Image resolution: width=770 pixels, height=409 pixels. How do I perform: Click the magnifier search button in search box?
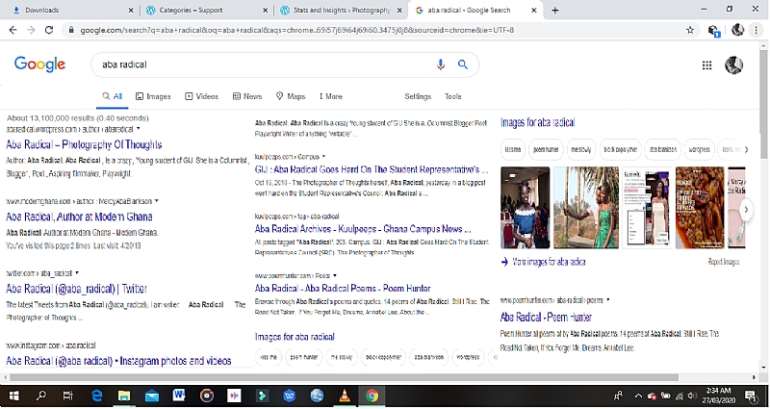click(x=463, y=64)
